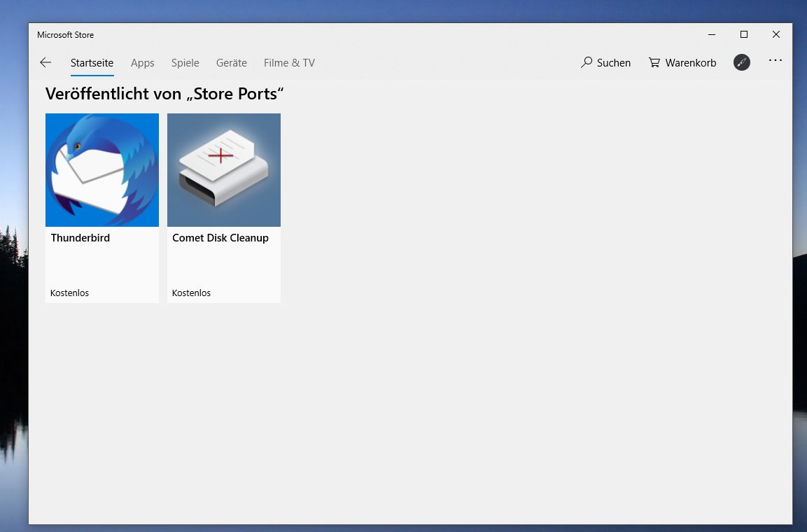807x532 pixels.
Task: Minimize the Microsoft Store window
Action: (x=712, y=34)
